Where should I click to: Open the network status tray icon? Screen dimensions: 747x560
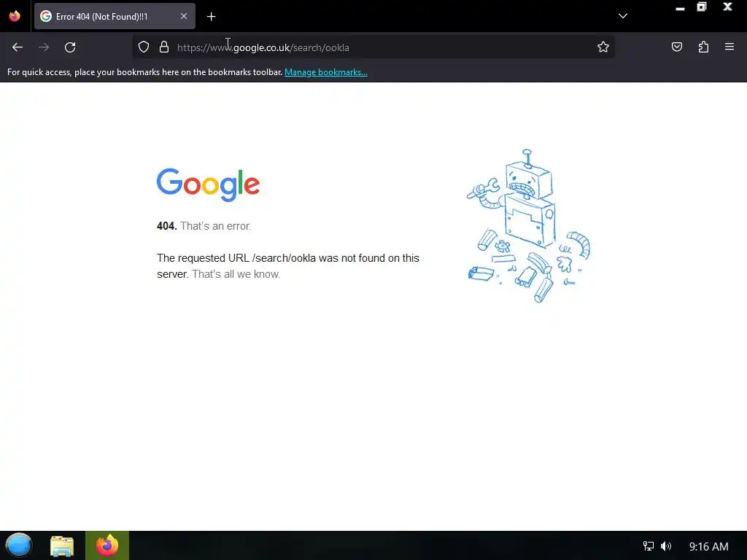(x=648, y=546)
